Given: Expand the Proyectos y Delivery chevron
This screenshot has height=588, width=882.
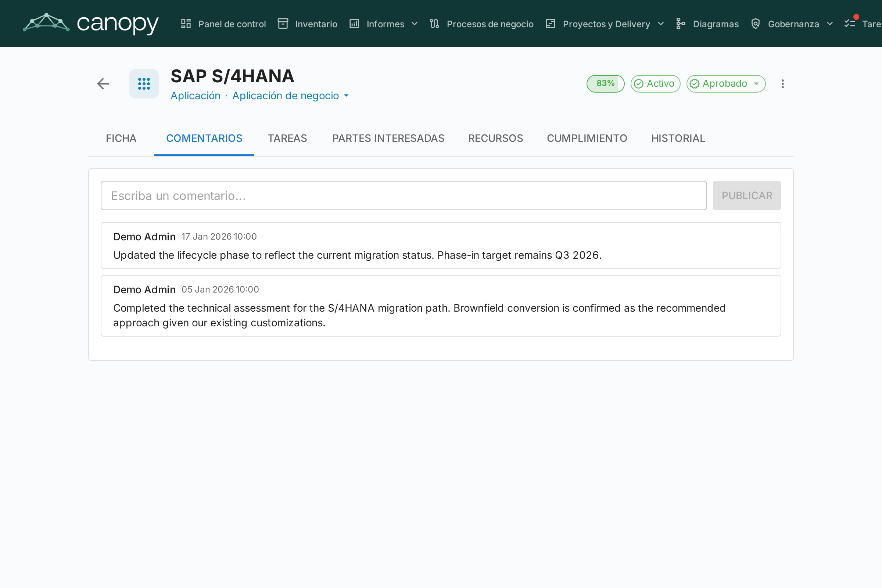Looking at the screenshot, I should (x=661, y=24).
